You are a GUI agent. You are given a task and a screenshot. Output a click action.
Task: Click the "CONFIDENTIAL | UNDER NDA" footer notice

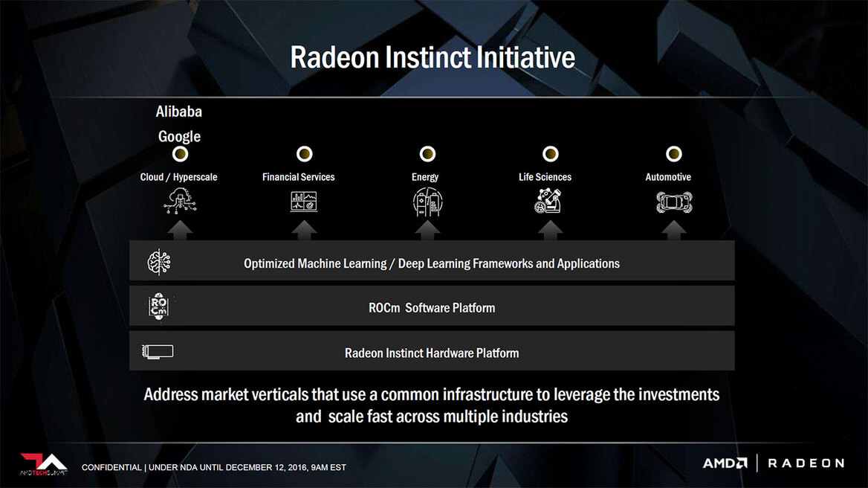[214, 467]
